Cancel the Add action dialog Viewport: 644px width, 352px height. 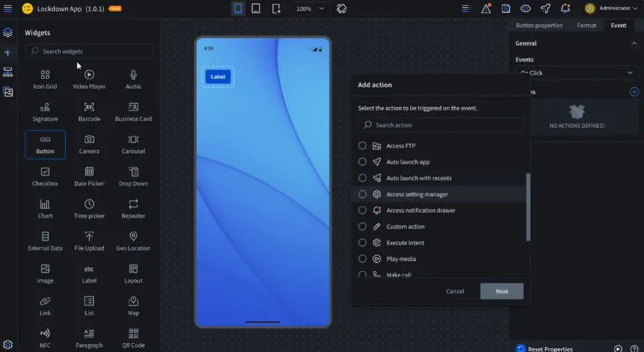tap(455, 291)
